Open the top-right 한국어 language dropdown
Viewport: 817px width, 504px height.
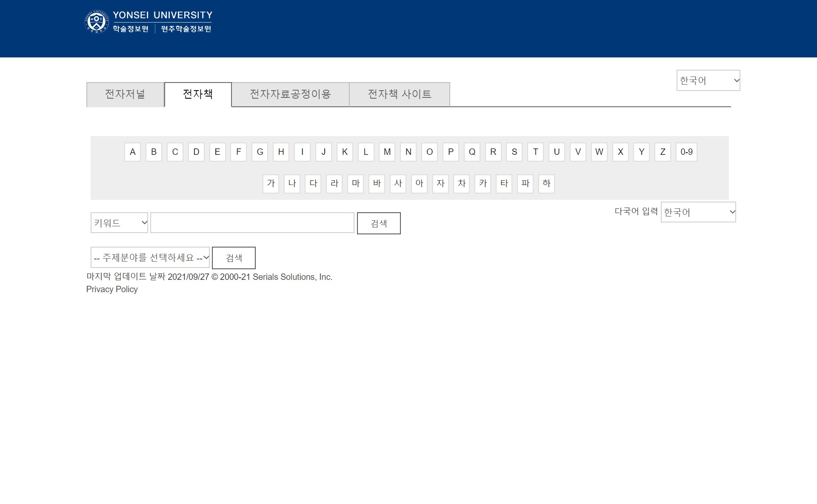pyautogui.click(x=708, y=80)
